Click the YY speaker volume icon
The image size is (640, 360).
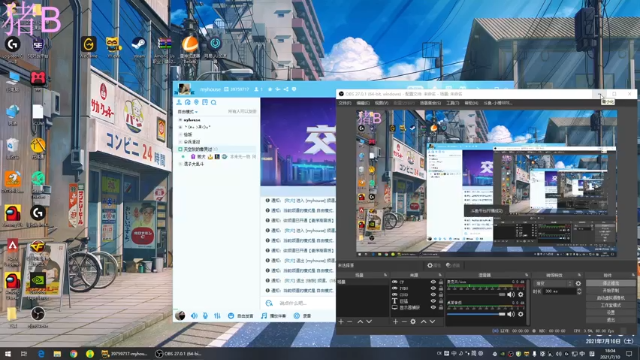[x=194, y=316]
